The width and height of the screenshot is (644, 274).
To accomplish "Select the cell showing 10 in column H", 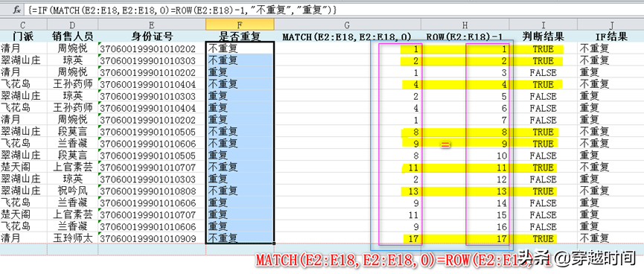I will 465,156.
